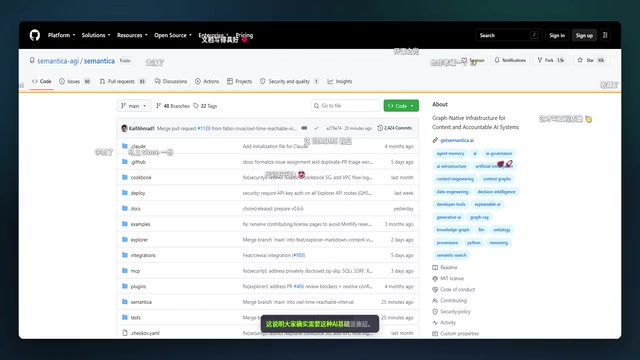
Task: Click the .checkov.yaml file icon
Action: (x=125, y=333)
